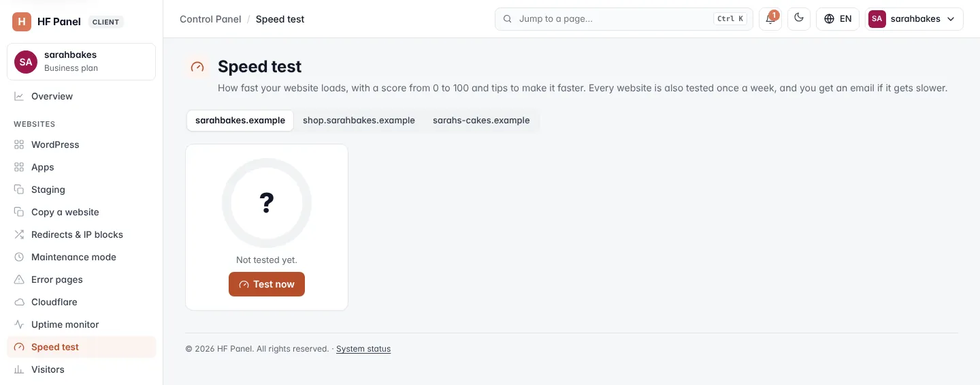980x385 pixels.
Task: Open Error pages section
Action: pos(82,279)
